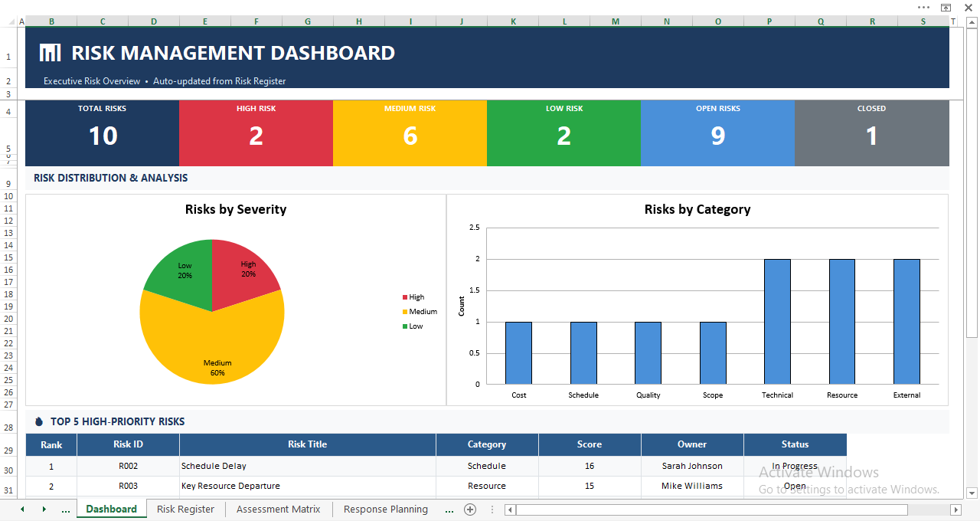Click the select-all corner of the grid
The height and width of the screenshot is (521, 980).
pyautogui.click(x=11, y=21)
